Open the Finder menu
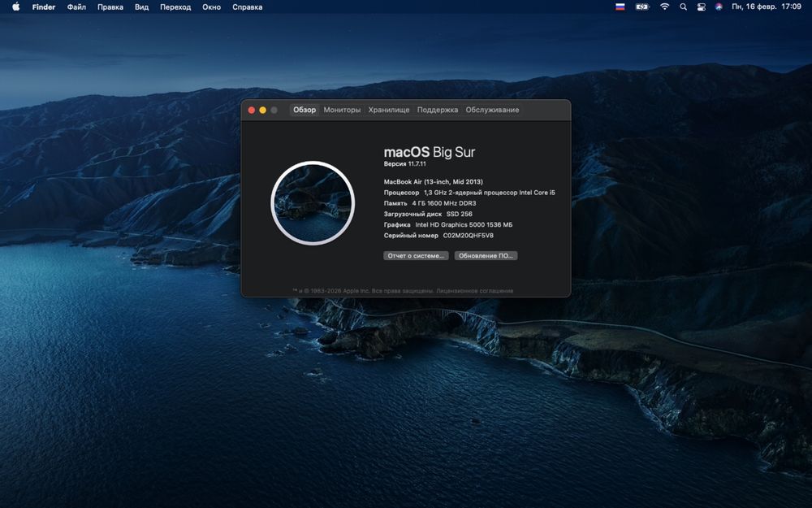The width and height of the screenshot is (812, 508). (44, 7)
